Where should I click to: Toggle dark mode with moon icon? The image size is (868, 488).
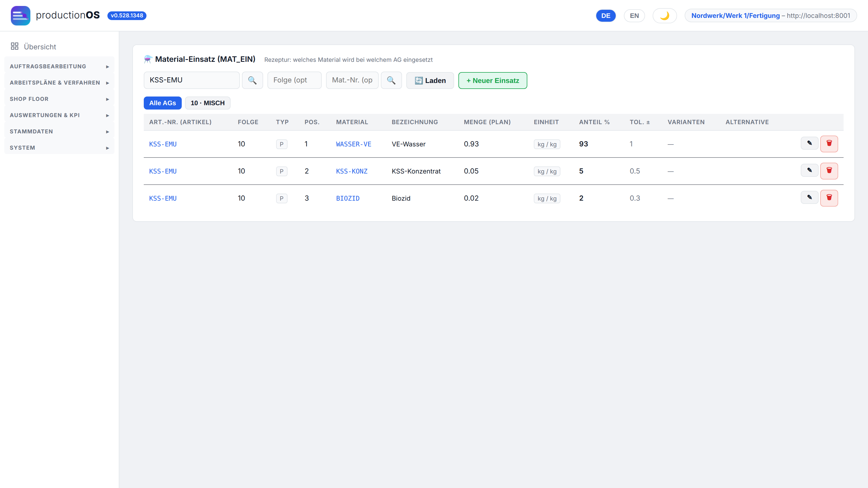point(665,15)
